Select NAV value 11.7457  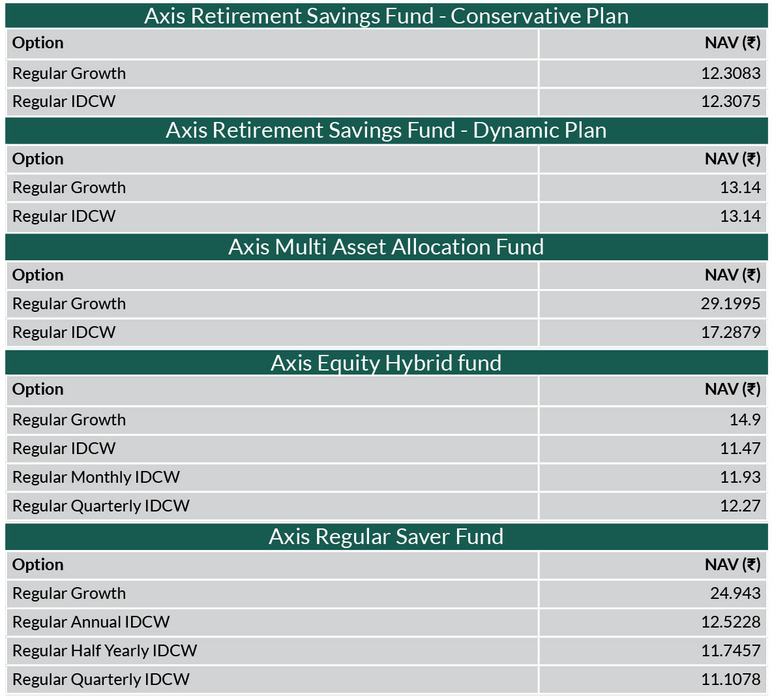(731, 650)
